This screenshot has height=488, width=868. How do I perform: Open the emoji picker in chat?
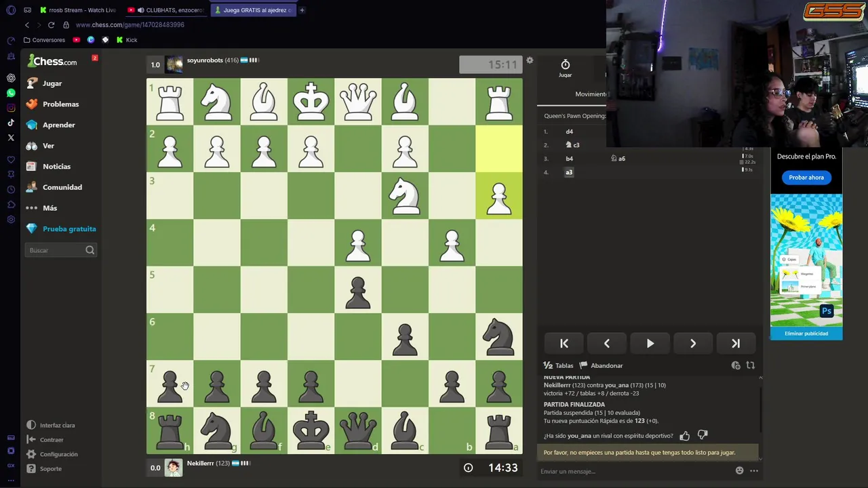pos(739,470)
